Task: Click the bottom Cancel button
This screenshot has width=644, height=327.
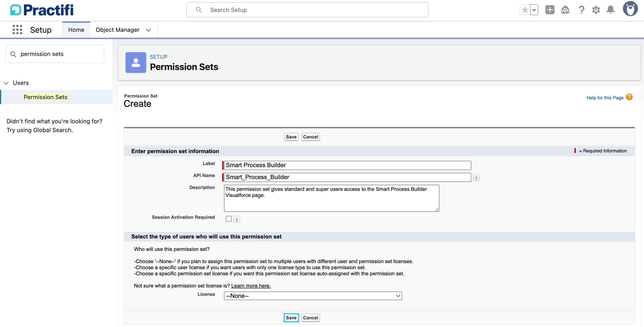Action: [x=311, y=318]
